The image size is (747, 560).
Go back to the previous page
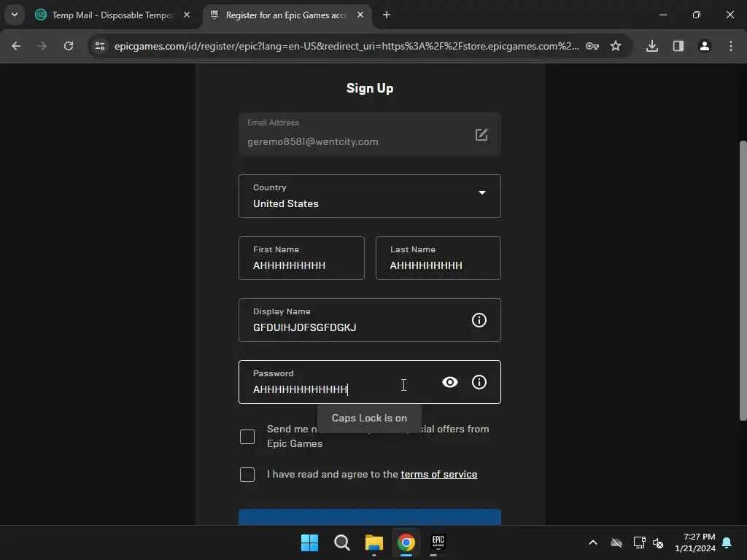(x=16, y=46)
